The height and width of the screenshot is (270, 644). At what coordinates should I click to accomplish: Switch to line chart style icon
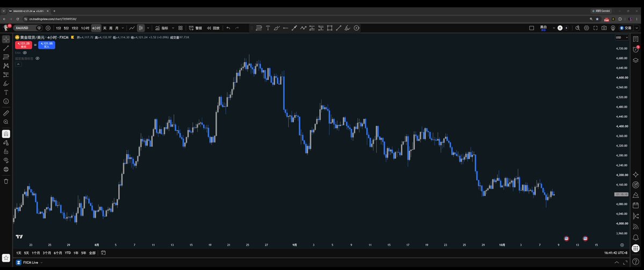pos(132,28)
